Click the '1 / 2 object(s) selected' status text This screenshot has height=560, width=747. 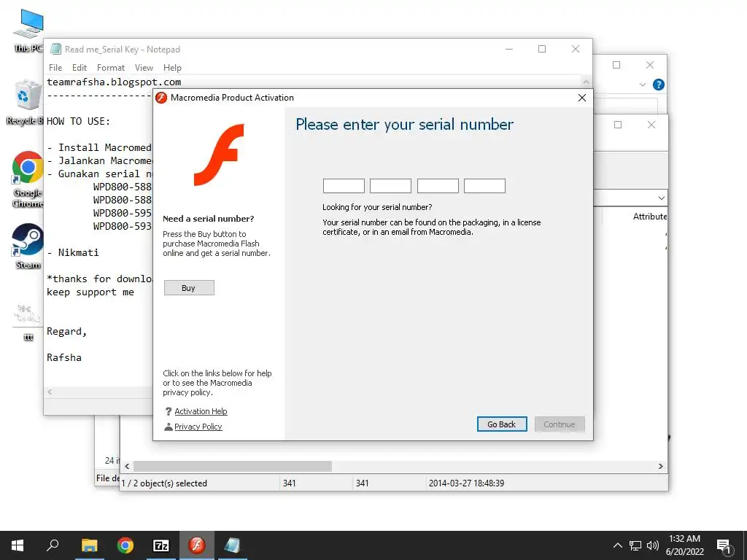164,483
